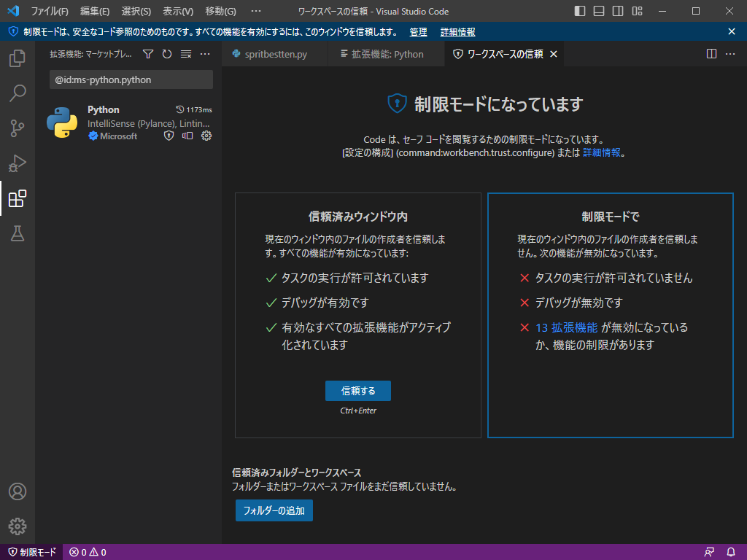Minimize the Visual Studio Code window
The image size is (747, 560).
[662, 11]
